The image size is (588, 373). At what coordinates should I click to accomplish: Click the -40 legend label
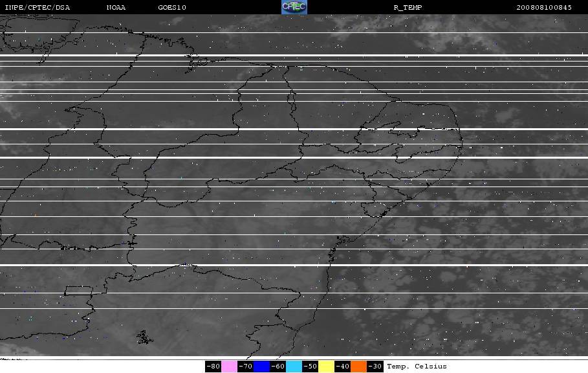(x=342, y=367)
